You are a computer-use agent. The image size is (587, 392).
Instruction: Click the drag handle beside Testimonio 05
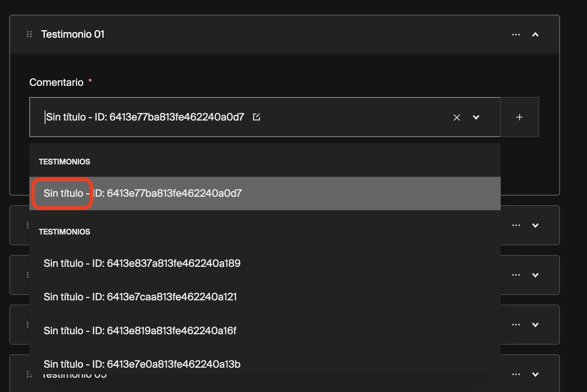(27, 374)
